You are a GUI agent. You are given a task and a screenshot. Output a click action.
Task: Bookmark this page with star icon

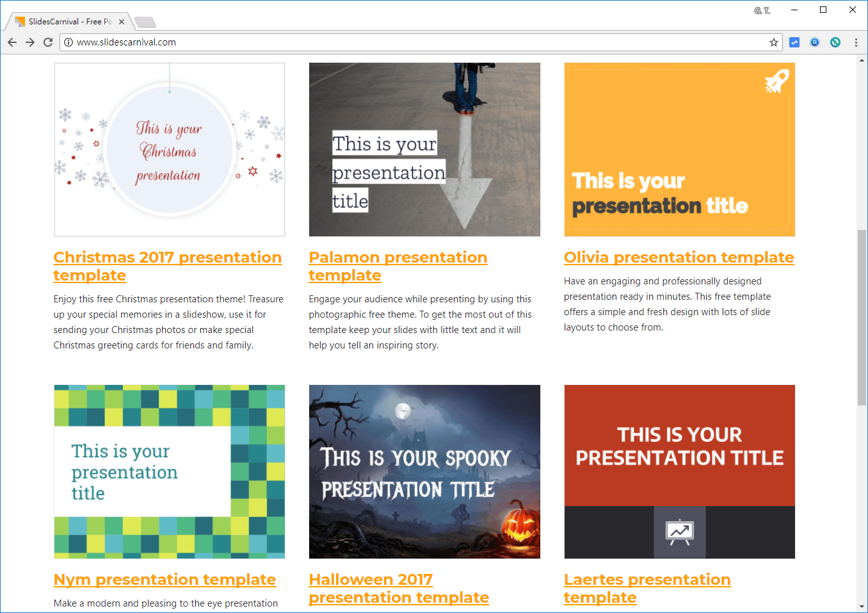(x=774, y=42)
